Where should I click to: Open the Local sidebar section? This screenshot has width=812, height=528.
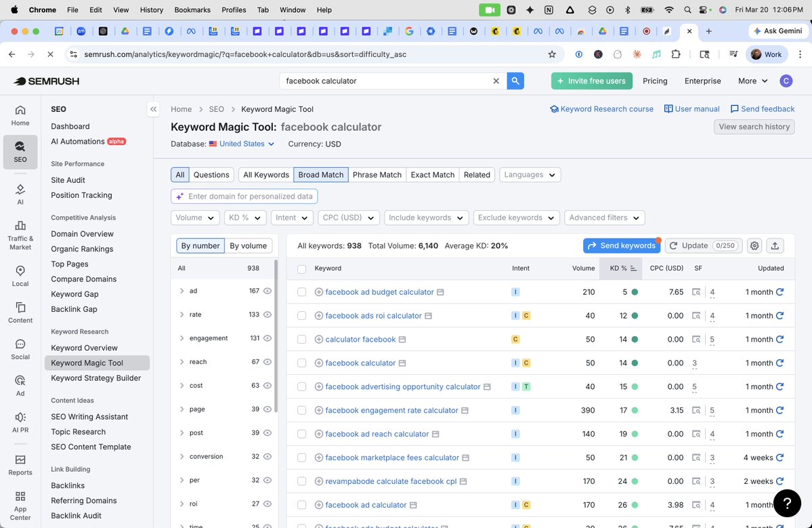coord(20,276)
